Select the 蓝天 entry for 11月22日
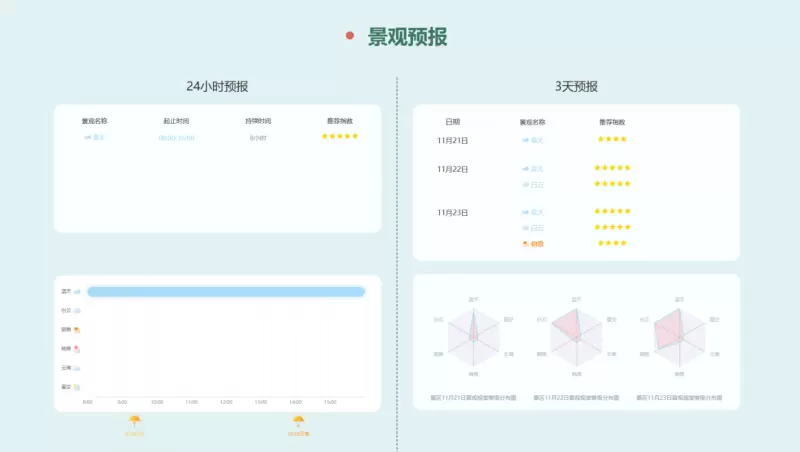800x452 pixels. [533, 168]
